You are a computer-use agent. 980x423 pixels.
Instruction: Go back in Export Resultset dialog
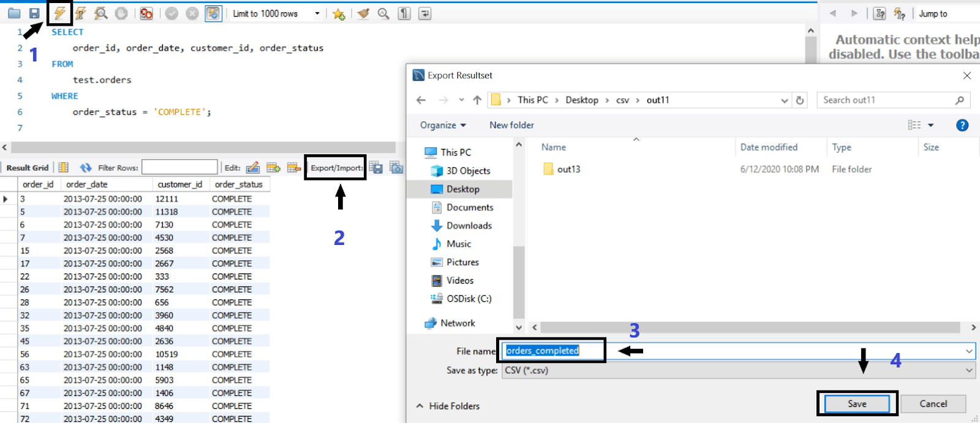(x=421, y=100)
